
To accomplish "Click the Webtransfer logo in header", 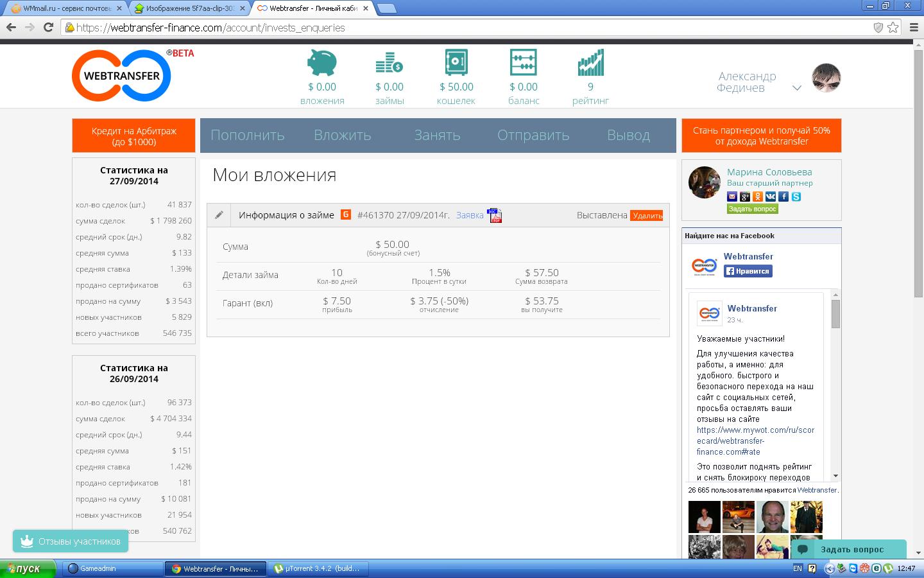I will coord(122,75).
